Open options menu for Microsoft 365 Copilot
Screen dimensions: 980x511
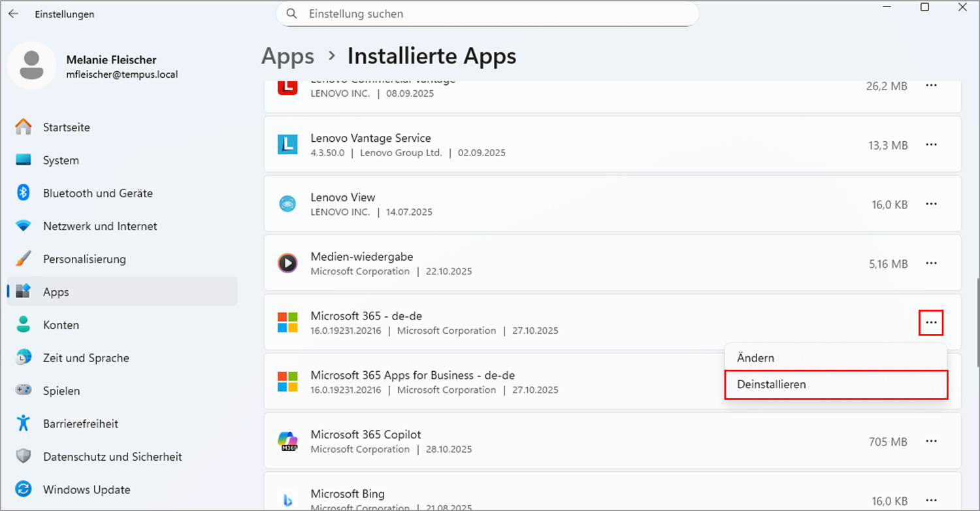(931, 441)
